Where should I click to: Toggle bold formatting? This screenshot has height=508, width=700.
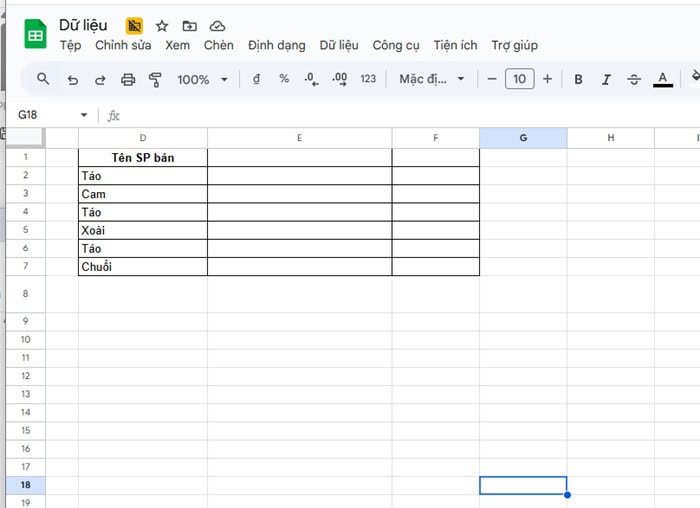(x=578, y=79)
